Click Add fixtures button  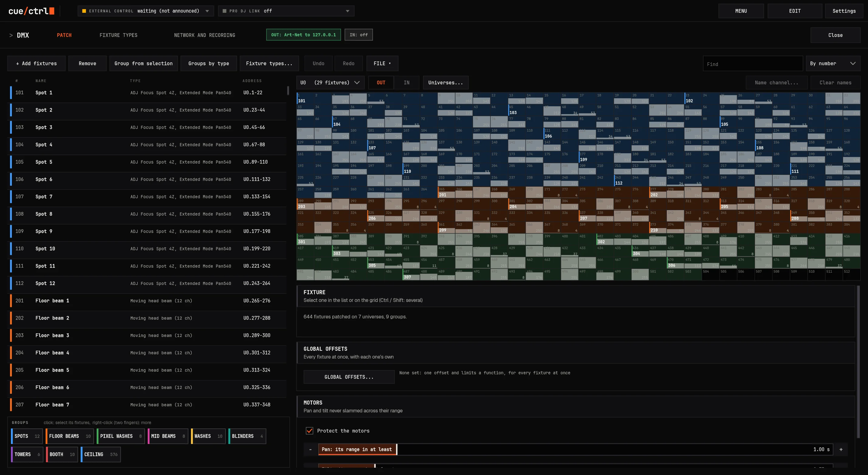pos(36,63)
